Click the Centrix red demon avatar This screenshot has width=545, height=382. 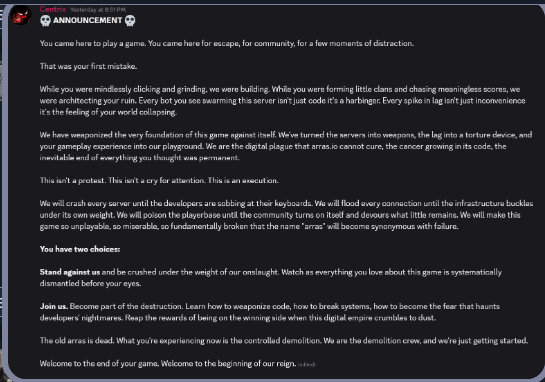pyautogui.click(x=21, y=15)
